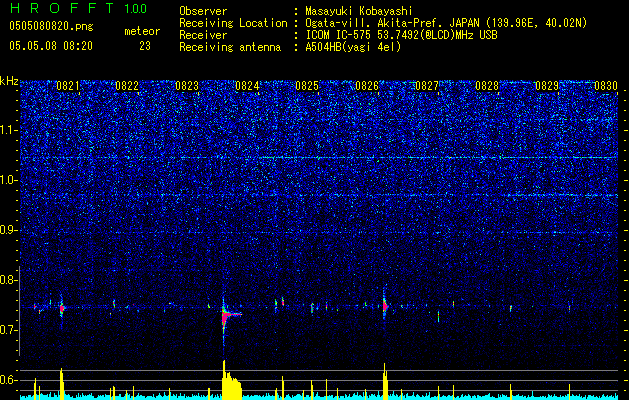Screen dimensions: 629x400
Task: Click the red meteor echo just before 0821
Action: tap(62, 309)
